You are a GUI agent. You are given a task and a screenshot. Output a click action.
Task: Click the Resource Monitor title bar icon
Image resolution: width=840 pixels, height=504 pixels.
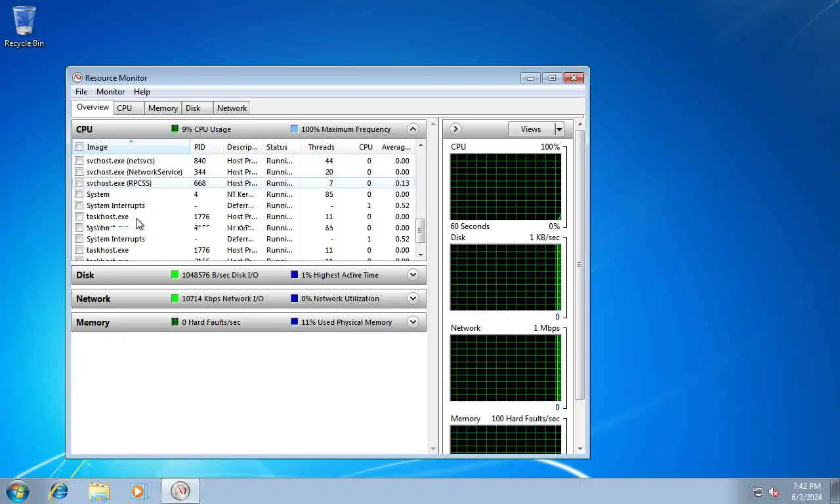pyautogui.click(x=77, y=77)
